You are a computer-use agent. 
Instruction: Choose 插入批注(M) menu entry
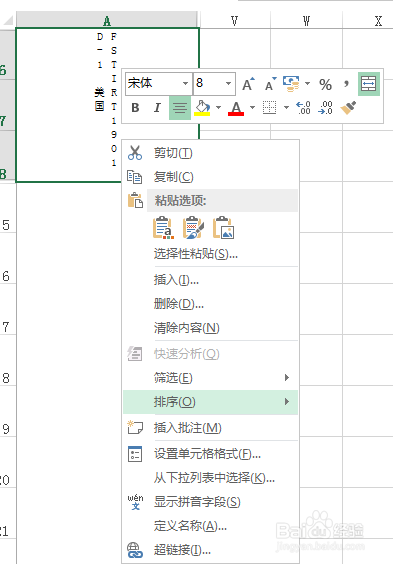[210, 428]
